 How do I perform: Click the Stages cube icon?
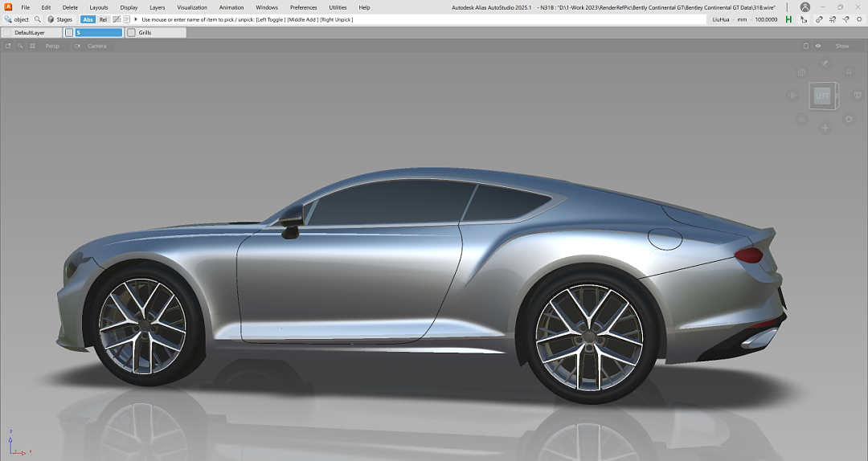tap(51, 19)
